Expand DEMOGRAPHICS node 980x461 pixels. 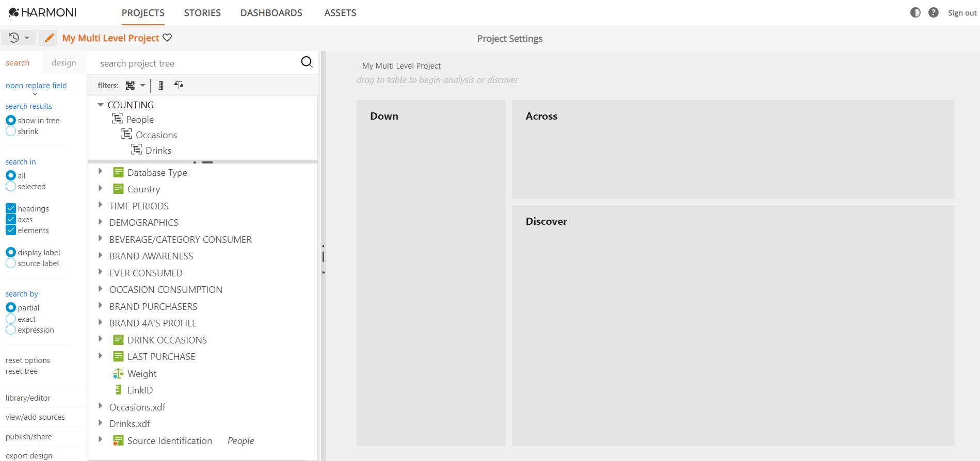click(x=101, y=222)
